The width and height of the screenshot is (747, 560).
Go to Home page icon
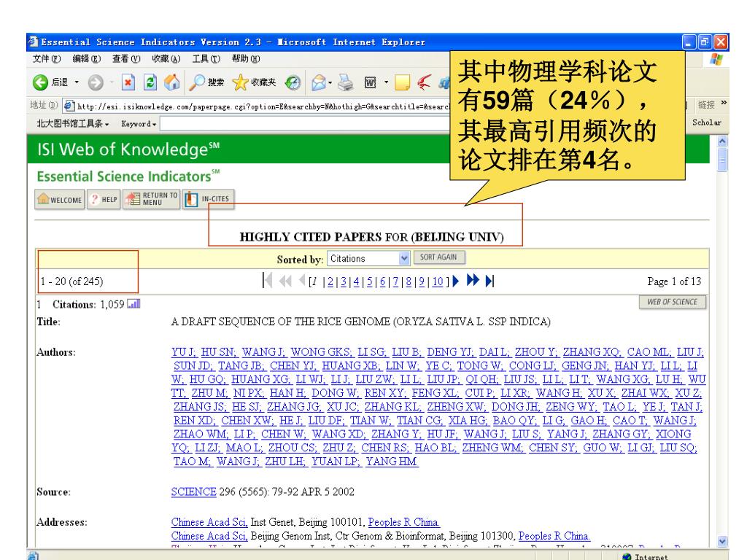tap(172, 82)
